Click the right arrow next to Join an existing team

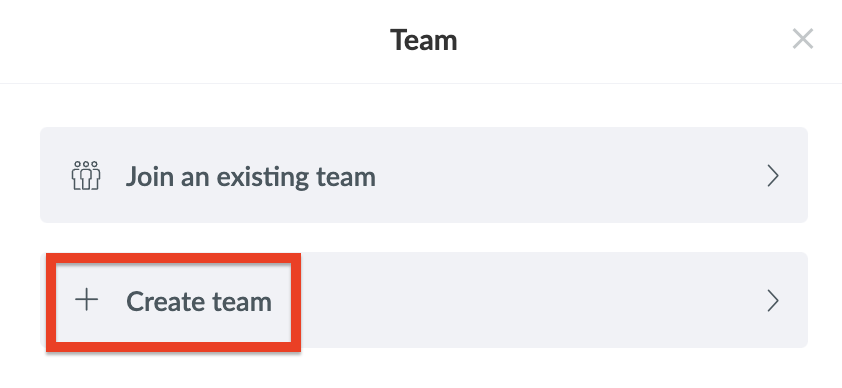point(773,175)
